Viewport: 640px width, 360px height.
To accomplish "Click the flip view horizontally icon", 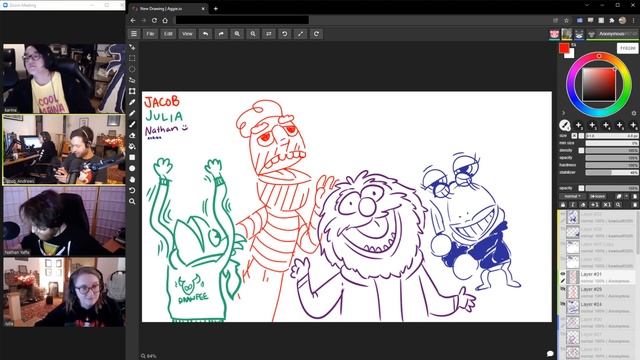I will [x=269, y=34].
